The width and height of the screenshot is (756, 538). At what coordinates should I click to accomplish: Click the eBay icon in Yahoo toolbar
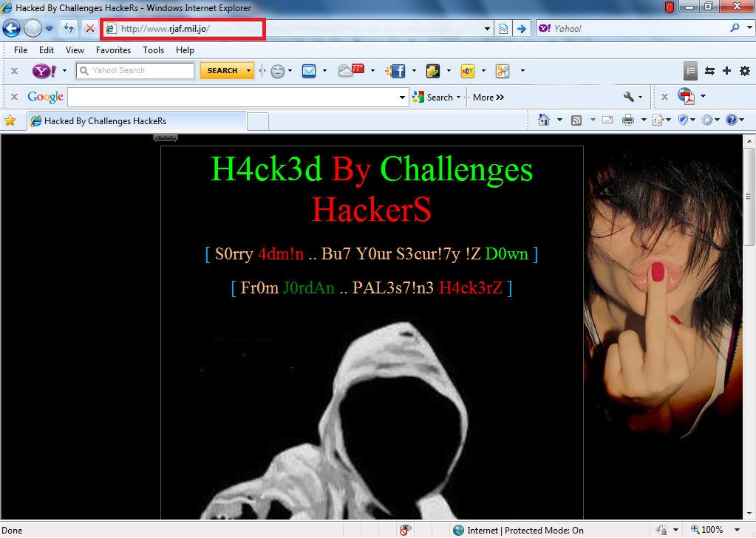[x=467, y=71]
